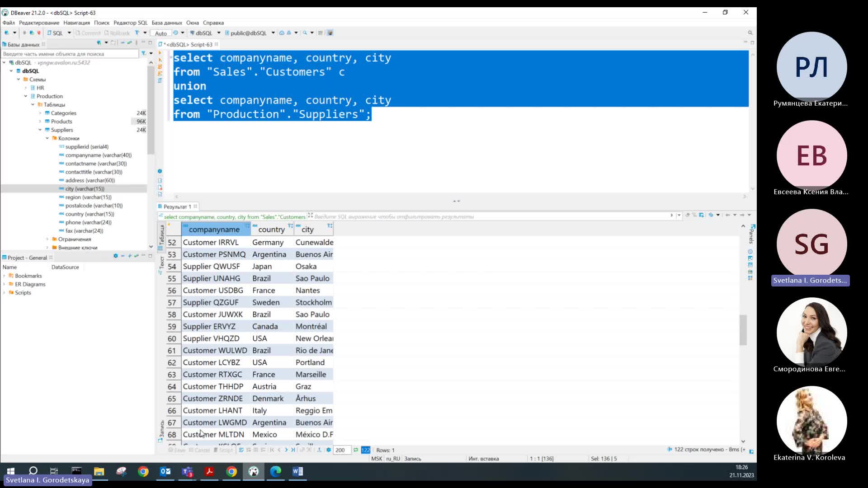Expand the Bookmarks project folder

(5, 276)
